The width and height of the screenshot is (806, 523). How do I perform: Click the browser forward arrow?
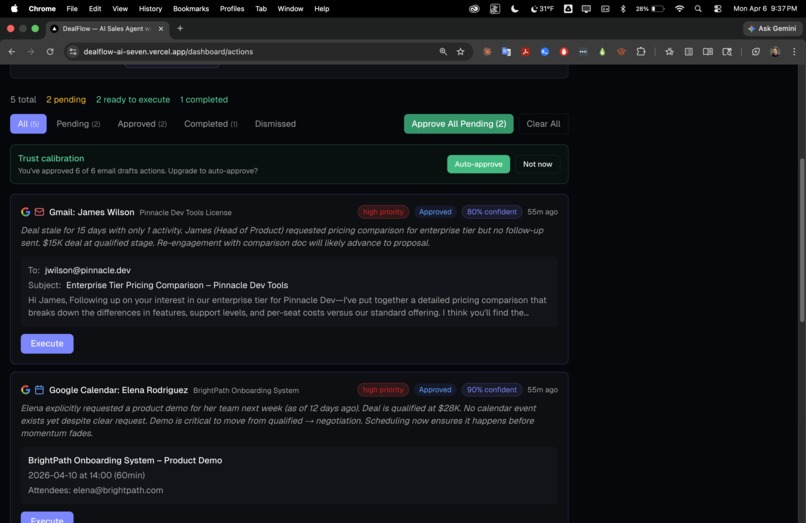click(x=31, y=51)
